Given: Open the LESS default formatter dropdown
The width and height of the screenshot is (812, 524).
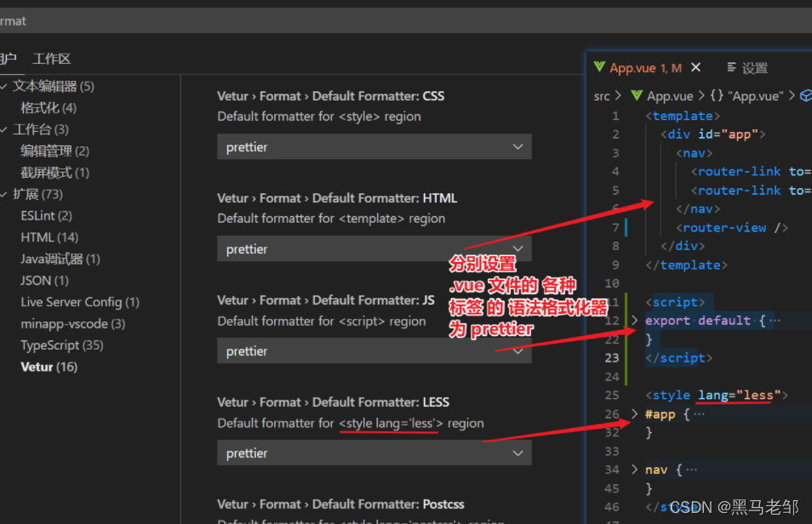Looking at the screenshot, I should [x=374, y=453].
